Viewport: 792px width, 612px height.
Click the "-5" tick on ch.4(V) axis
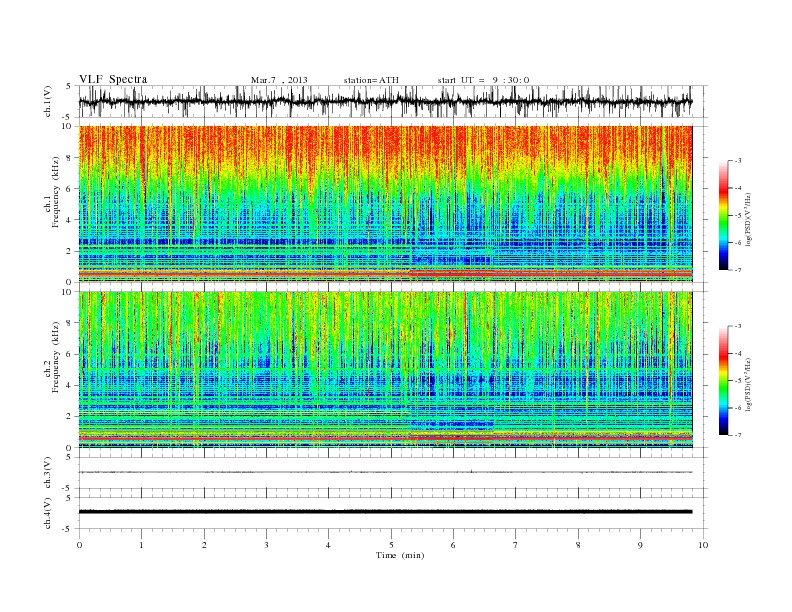[68, 529]
